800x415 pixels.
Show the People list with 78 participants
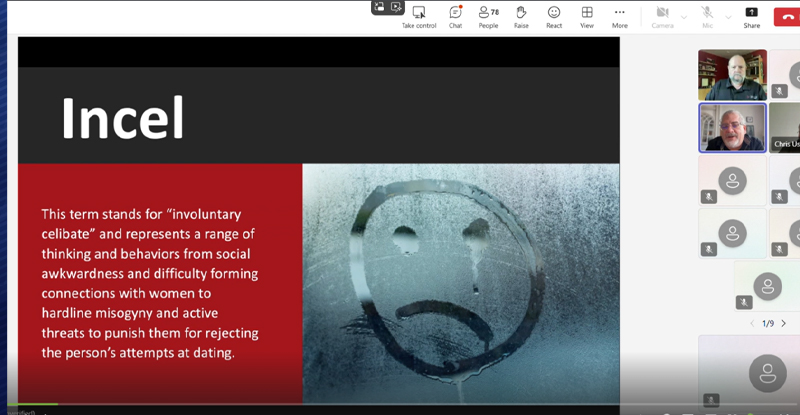(x=488, y=17)
